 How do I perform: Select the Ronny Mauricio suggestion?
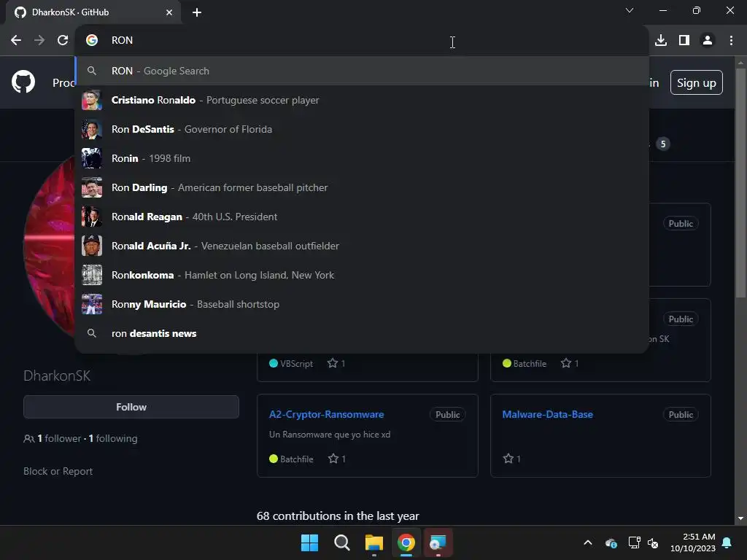[362, 304]
